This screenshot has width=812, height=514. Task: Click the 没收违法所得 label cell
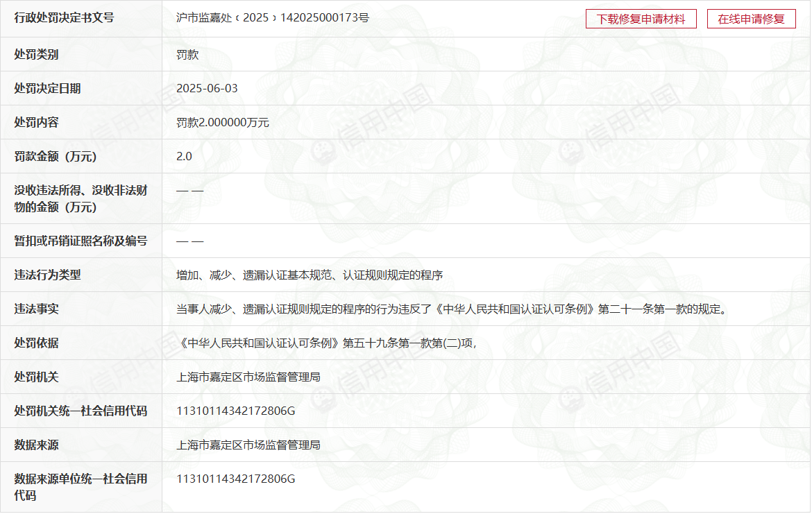(x=81, y=198)
